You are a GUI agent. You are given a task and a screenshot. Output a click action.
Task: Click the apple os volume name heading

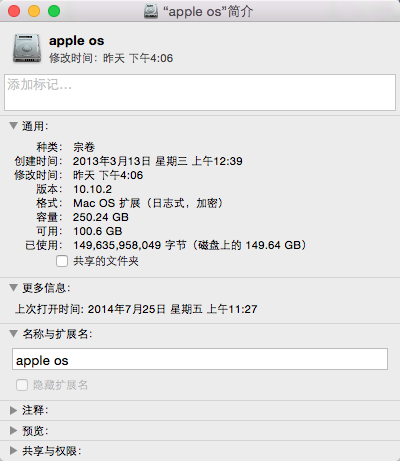click(x=77, y=41)
